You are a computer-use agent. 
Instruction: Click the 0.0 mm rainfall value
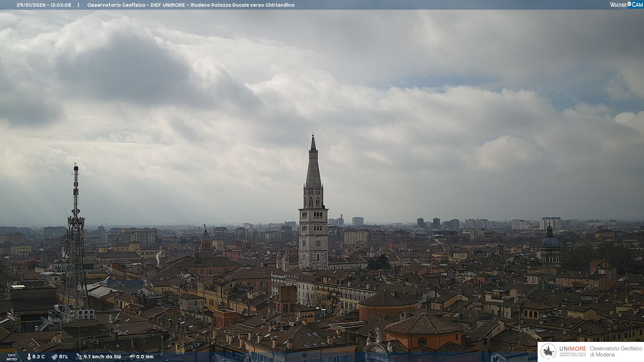click(145, 357)
